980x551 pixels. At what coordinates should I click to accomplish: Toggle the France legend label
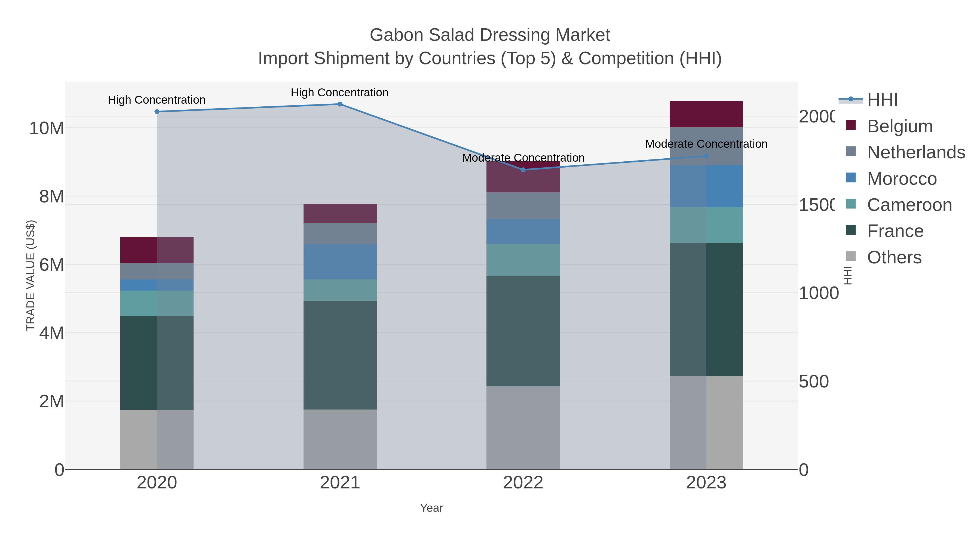895,231
